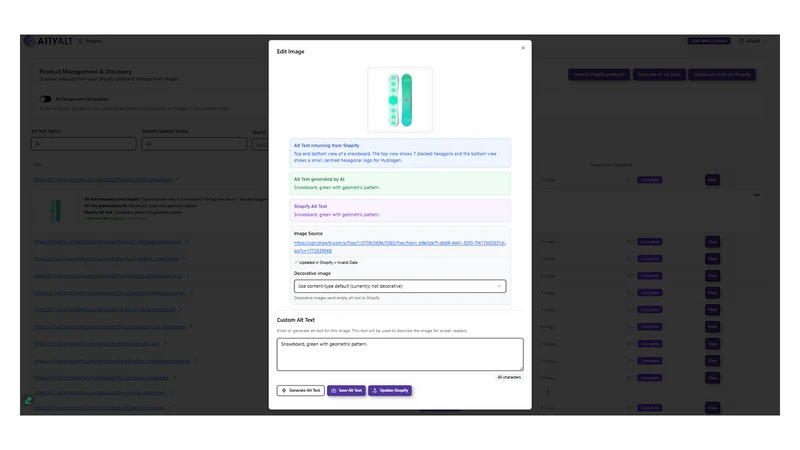Open the compare-at-price-snowboard product URL
Image resolution: width=800 pixels, height=450 pixels.
pyautogui.click(x=109, y=327)
